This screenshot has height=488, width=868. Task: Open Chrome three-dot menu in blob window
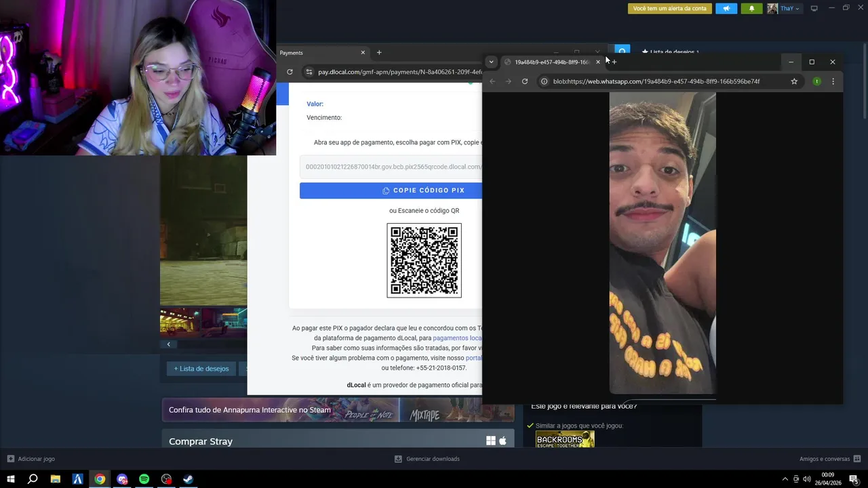click(833, 81)
